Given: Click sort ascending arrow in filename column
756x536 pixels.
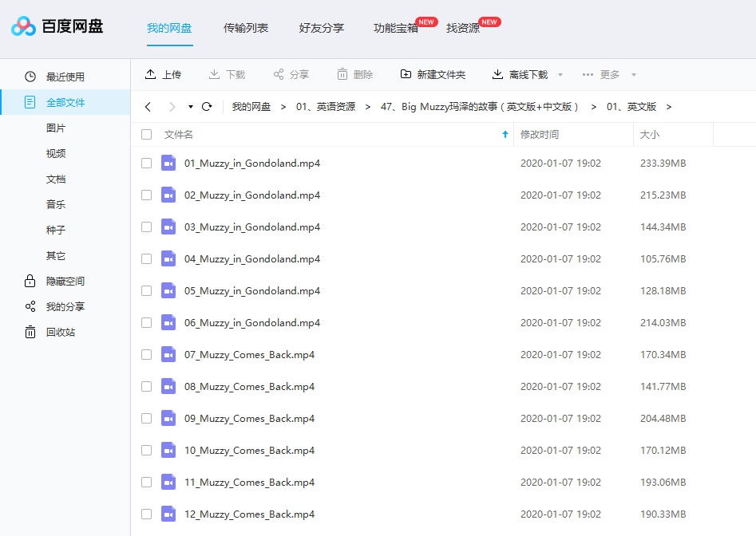Looking at the screenshot, I should (x=505, y=134).
